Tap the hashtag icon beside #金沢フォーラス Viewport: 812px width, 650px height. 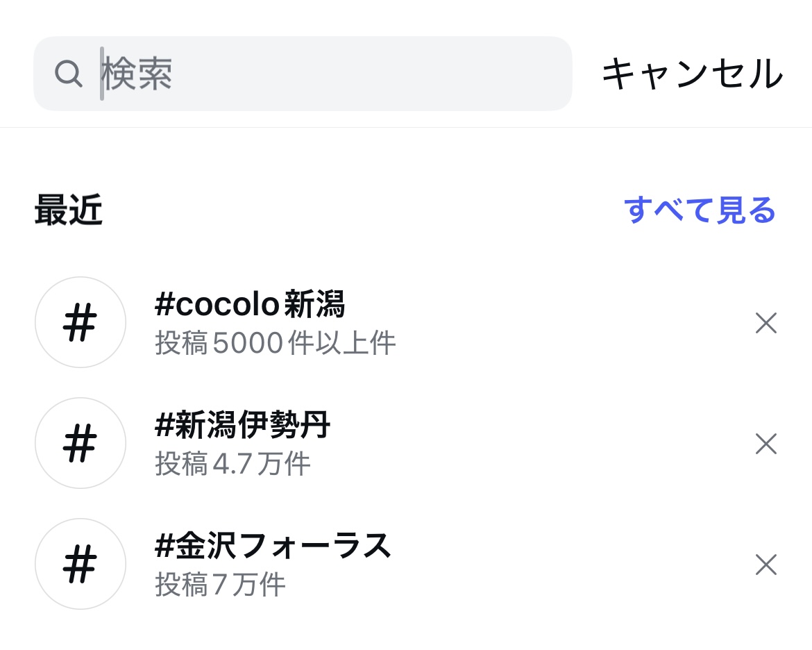click(81, 564)
